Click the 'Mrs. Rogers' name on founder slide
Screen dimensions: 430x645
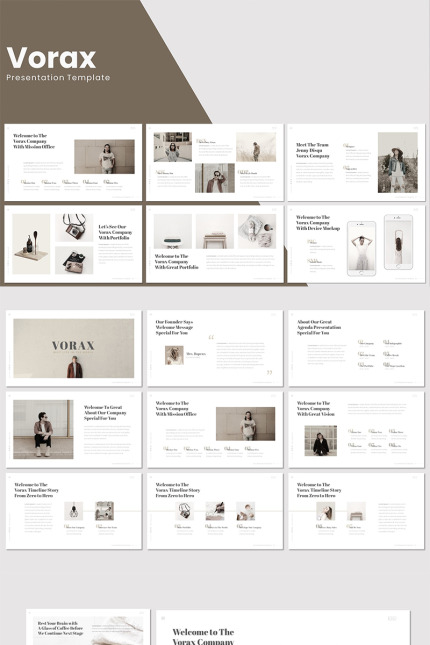195,354
